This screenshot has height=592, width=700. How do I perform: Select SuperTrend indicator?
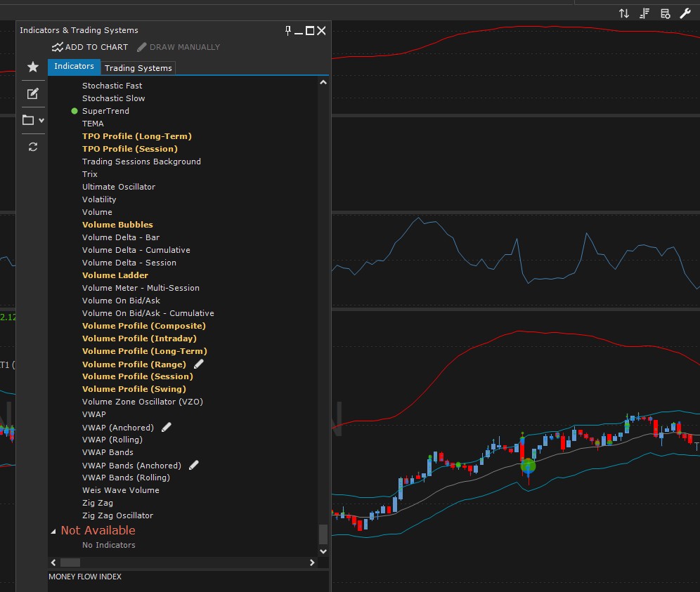(x=105, y=111)
